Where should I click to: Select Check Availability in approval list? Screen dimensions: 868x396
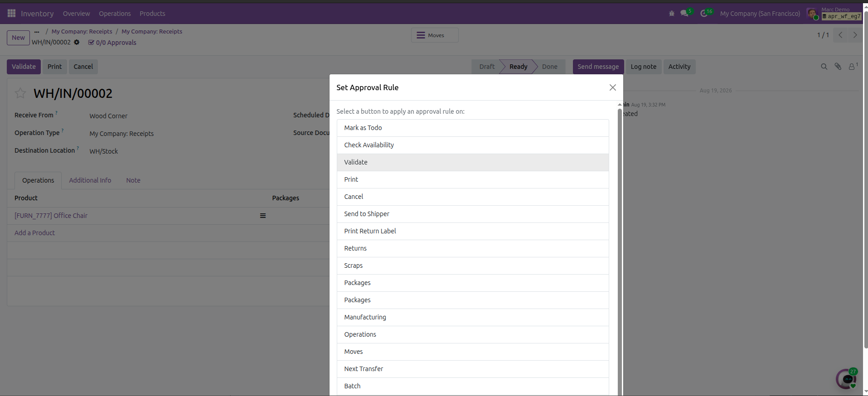coord(473,145)
